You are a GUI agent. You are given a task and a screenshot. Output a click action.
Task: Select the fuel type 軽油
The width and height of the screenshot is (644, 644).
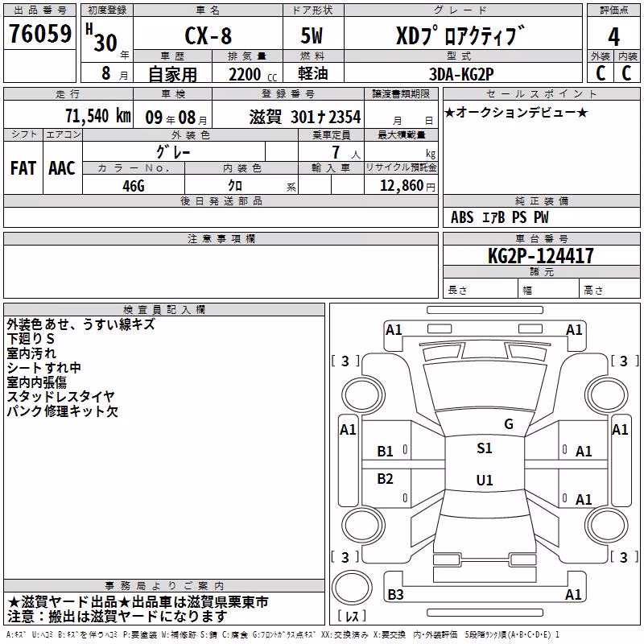point(313,73)
